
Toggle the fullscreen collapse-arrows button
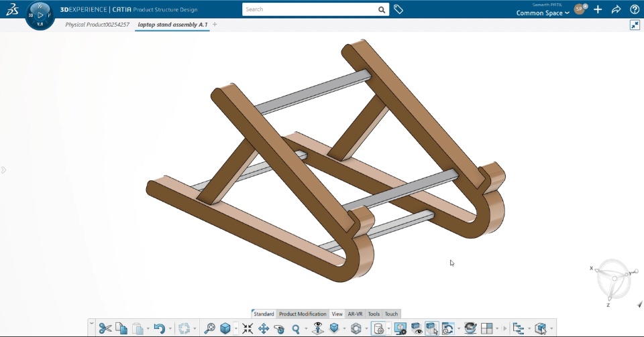point(635,25)
